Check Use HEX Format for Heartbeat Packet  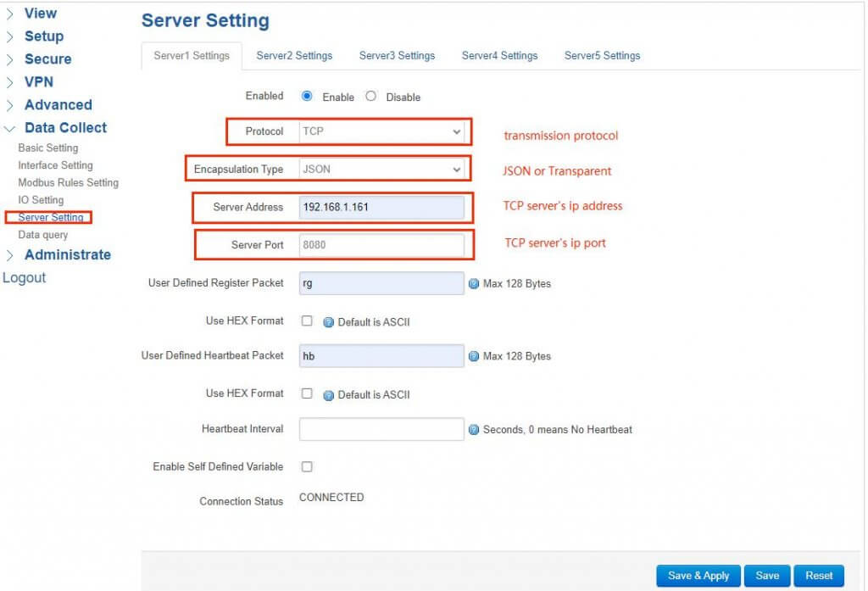(306, 394)
